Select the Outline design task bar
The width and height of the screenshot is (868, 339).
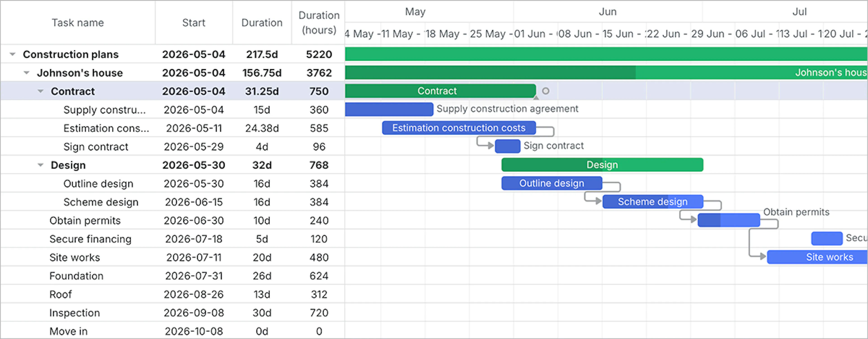coord(552,183)
